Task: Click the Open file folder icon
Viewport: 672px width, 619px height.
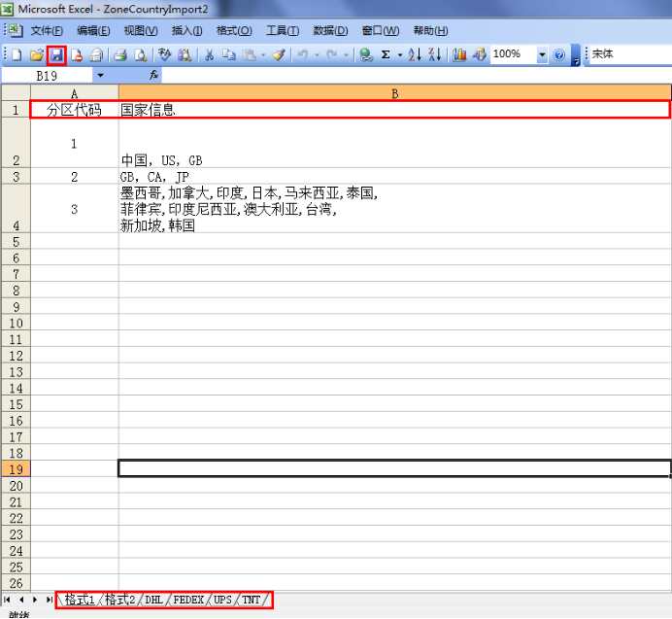Action: [x=36, y=55]
